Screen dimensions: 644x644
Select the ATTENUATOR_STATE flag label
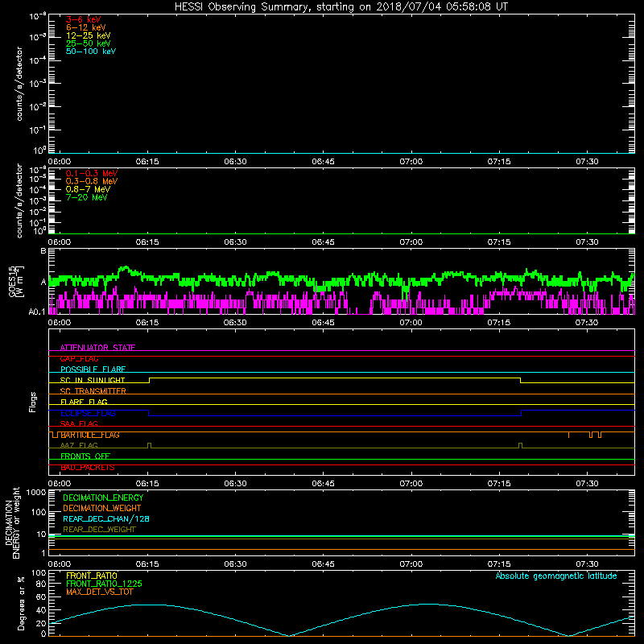97,348
